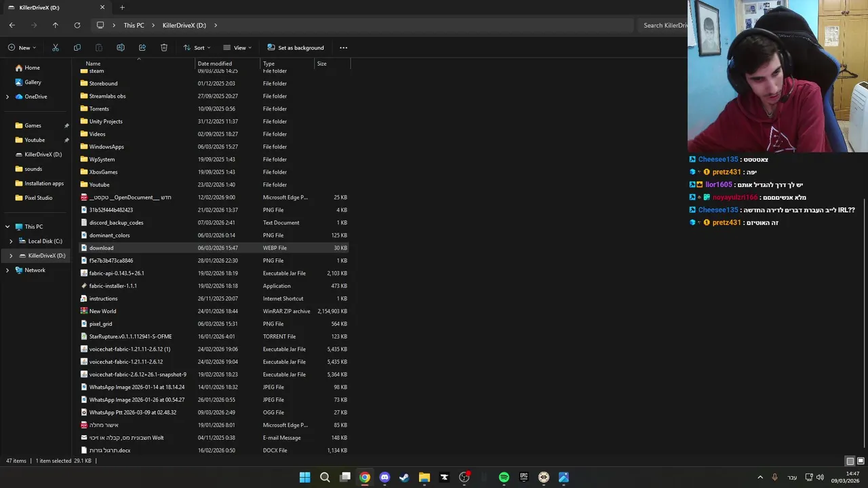
Task: Click the Cut scissors icon
Action: coord(56,47)
